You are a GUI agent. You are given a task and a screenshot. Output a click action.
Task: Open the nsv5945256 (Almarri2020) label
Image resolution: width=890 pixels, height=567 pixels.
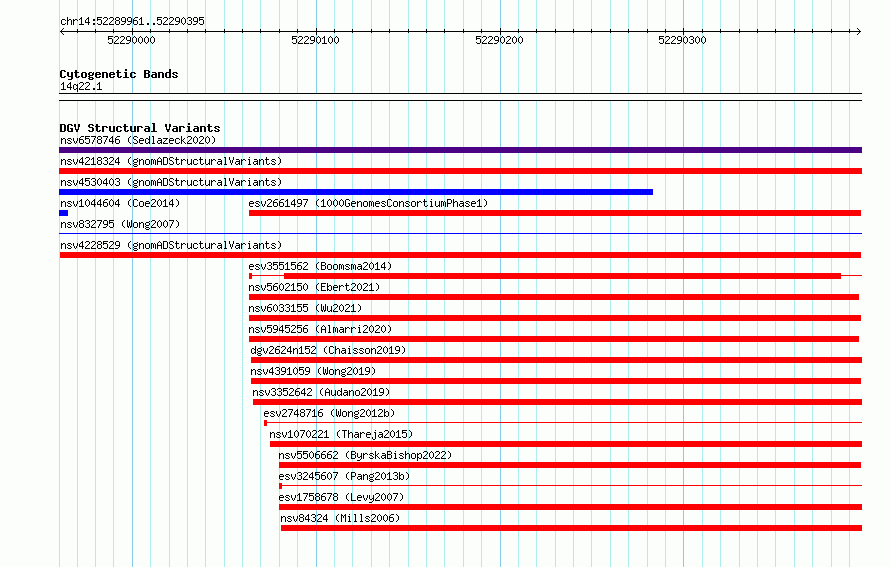pos(320,329)
